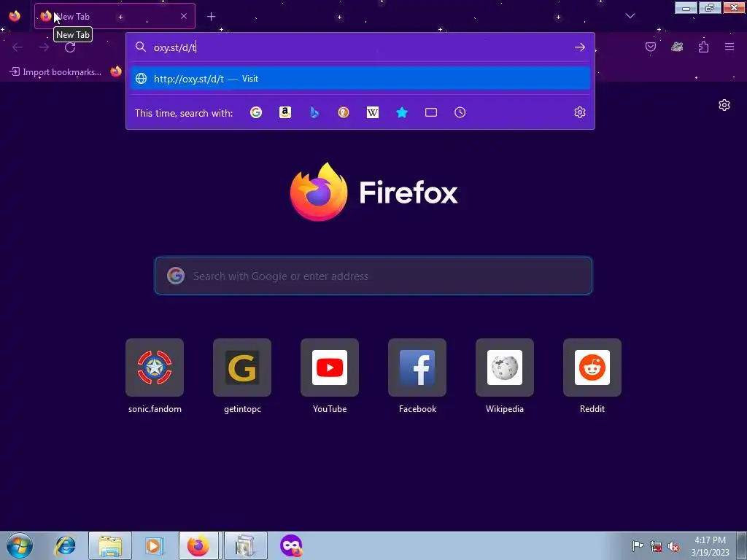Open the Save to Pocket button
The width and height of the screenshot is (747, 560).
tap(650, 47)
